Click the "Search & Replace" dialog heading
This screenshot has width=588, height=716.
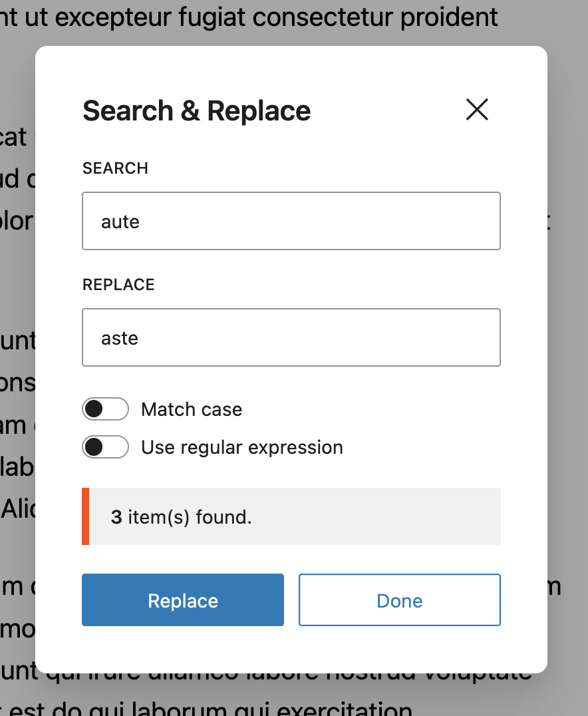[x=196, y=110]
